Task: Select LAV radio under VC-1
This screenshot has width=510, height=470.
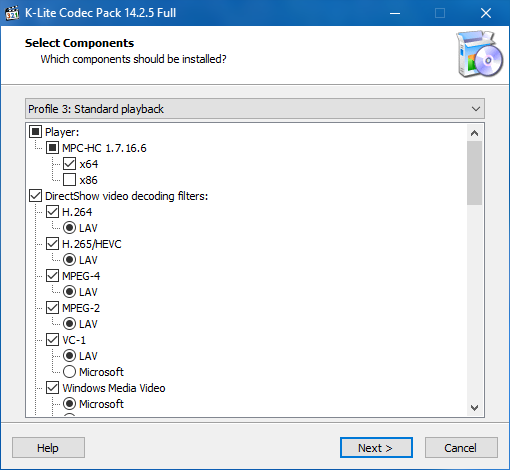Action: tap(69, 356)
